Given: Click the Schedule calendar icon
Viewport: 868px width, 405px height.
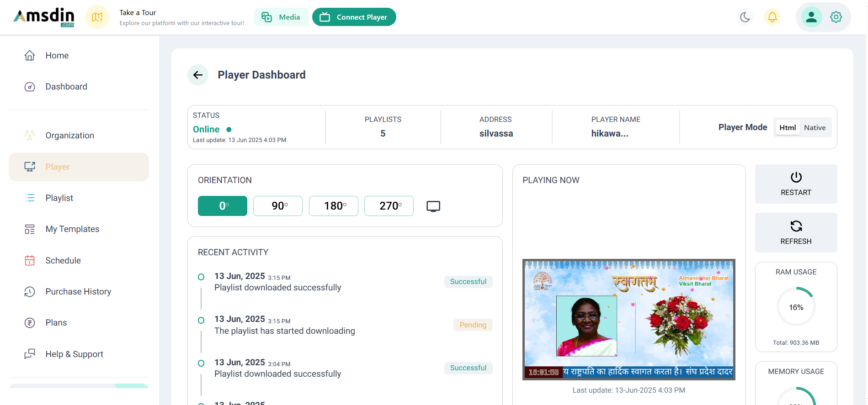Looking at the screenshot, I should (30, 260).
